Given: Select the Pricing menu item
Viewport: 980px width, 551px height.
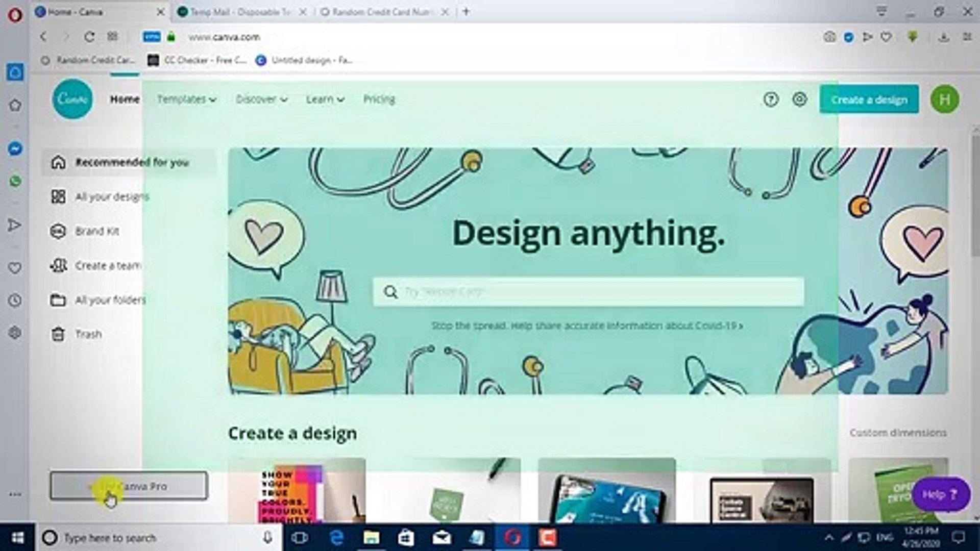Looking at the screenshot, I should (379, 99).
